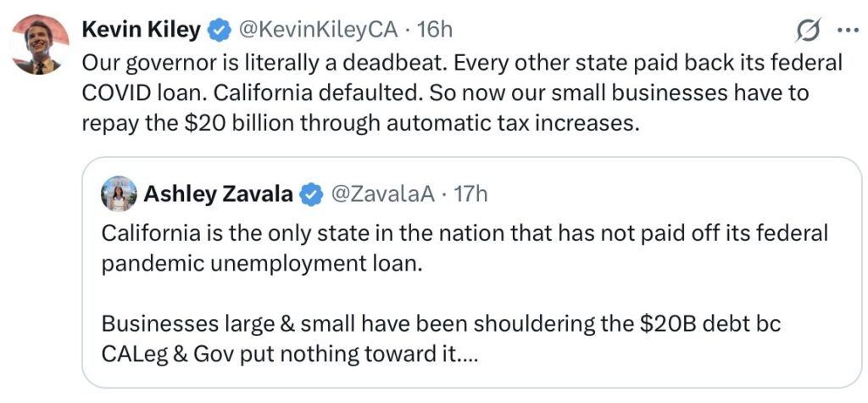This screenshot has width=868, height=403.
Task: Click Kevin Kiley's profile picture
Action: pos(40,45)
